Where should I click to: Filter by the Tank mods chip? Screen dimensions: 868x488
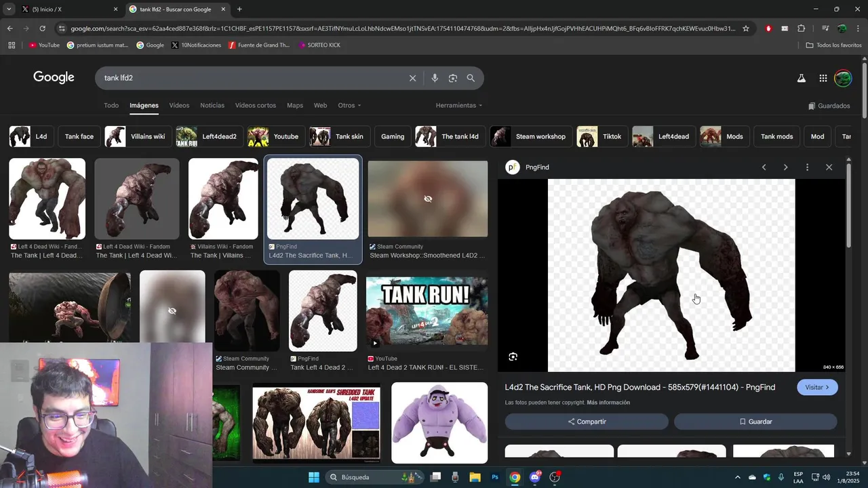point(776,136)
